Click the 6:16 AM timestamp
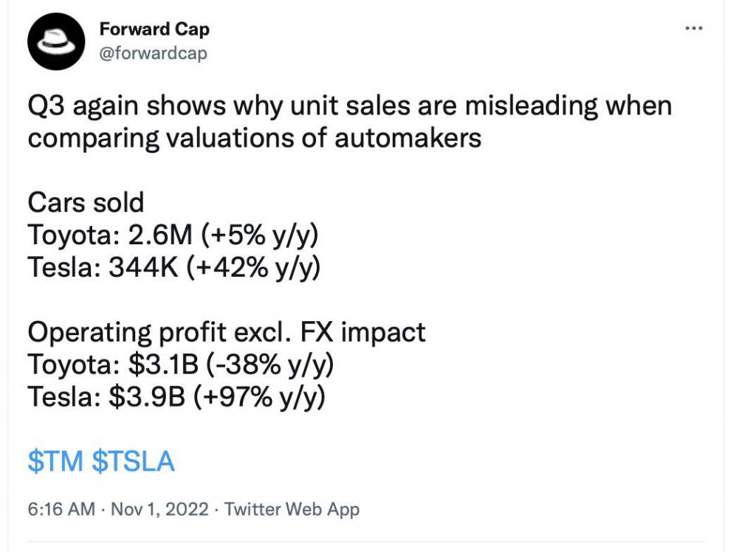This screenshot has height=552, width=756. pyautogui.click(x=61, y=509)
